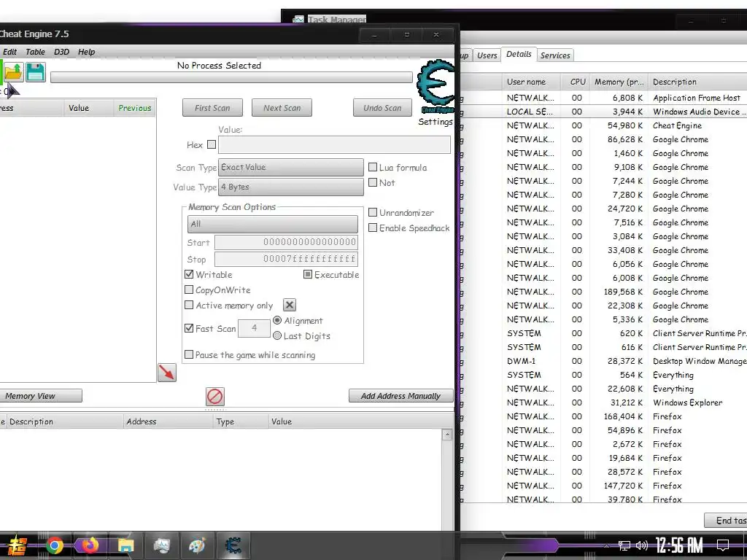This screenshot has height=560, width=747.
Task: Enable Active memory only checkbox
Action: [189, 305]
